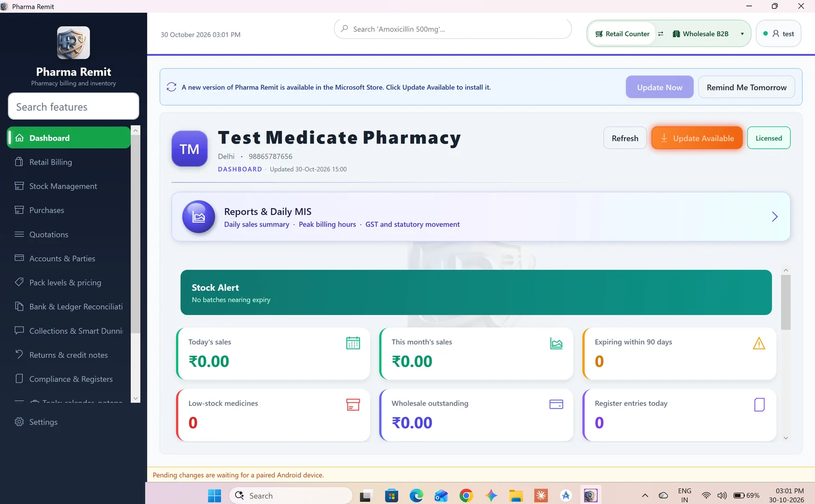Image resolution: width=815 pixels, height=504 pixels.
Task: Open the Quotations page
Action: [x=68, y=235]
